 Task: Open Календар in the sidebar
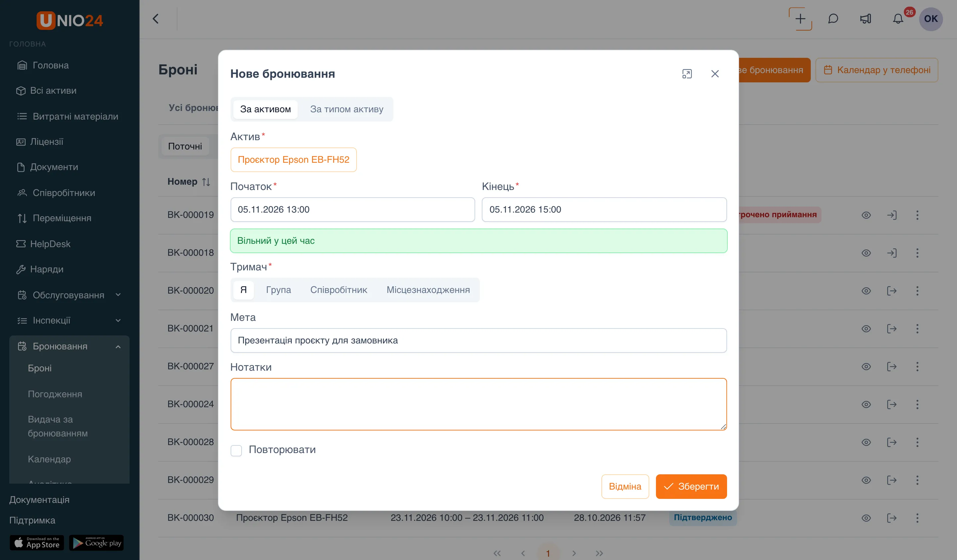(x=49, y=459)
